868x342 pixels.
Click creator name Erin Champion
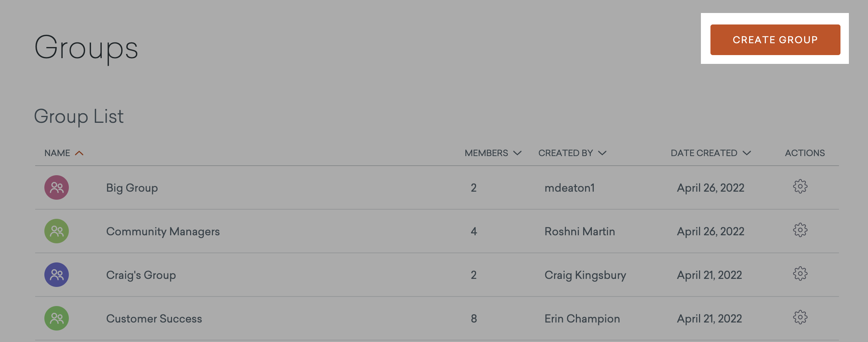pyautogui.click(x=582, y=319)
